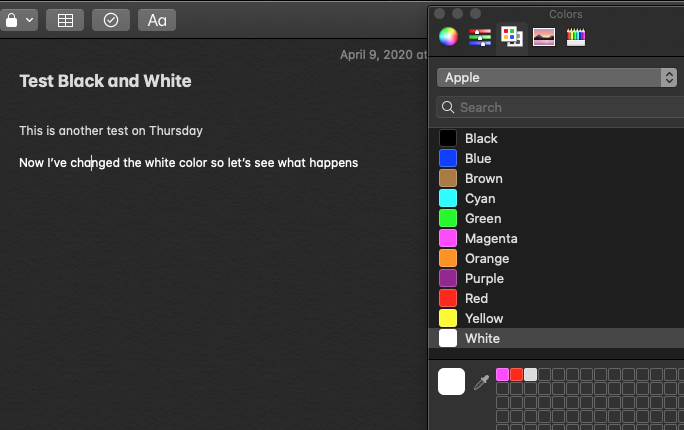684x430 pixels.
Task: Switch to the Pencils tab
Action: (576, 37)
